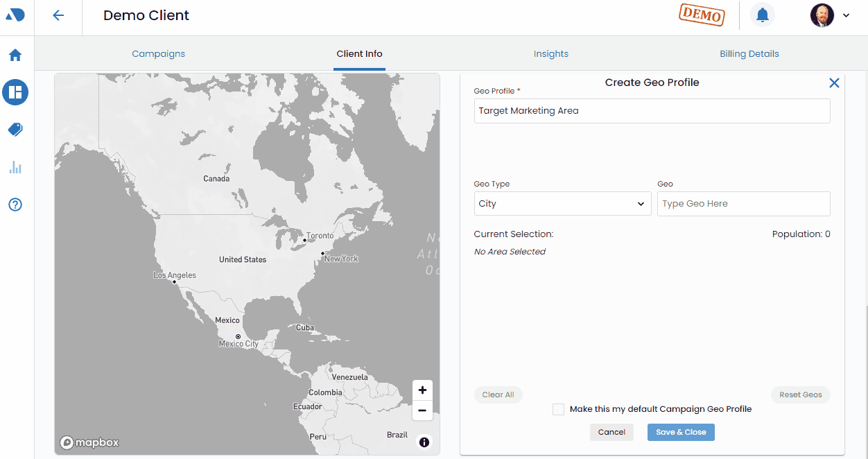The width and height of the screenshot is (868, 459).
Task: Open the dashboard layout icon in the sidebar
Action: tap(15, 92)
